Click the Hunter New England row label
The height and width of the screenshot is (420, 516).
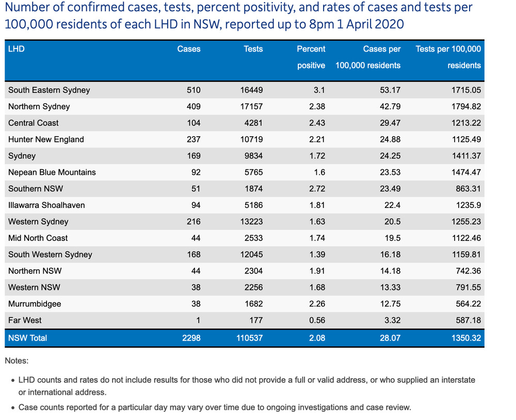[x=46, y=139]
